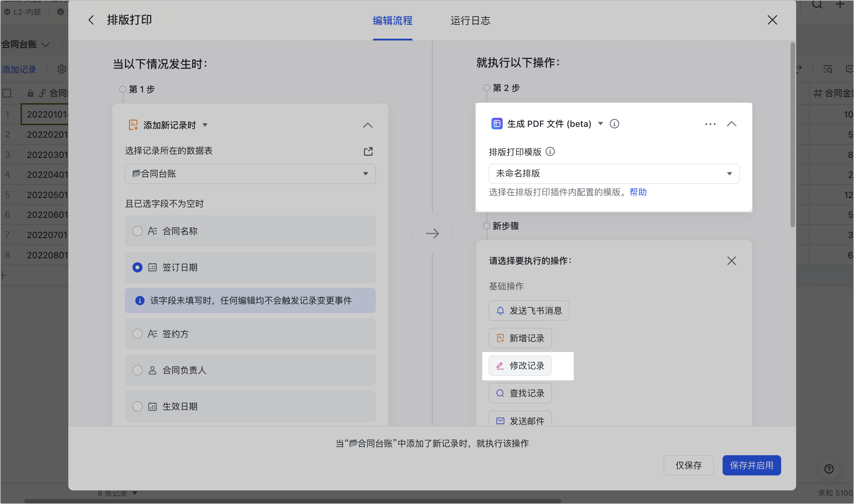Image resolution: width=854 pixels, height=504 pixels.
Task: Click the 第 1 步 step marker
Action: tap(123, 89)
